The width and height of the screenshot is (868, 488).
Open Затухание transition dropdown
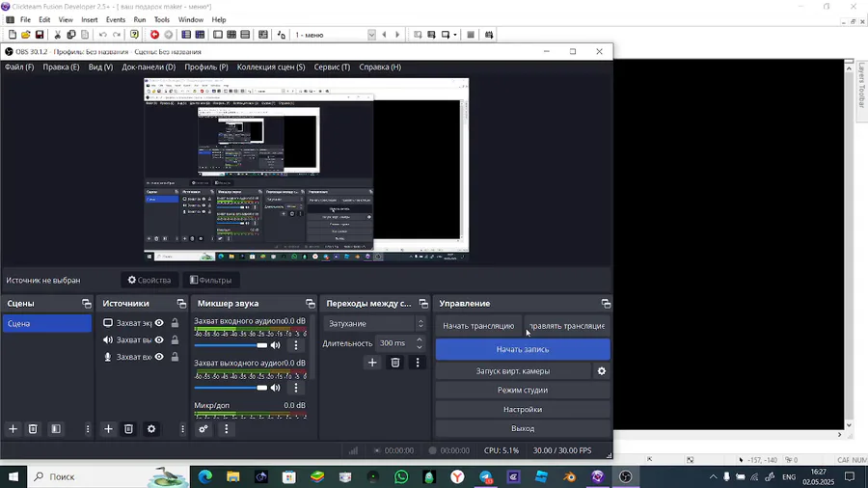375,323
